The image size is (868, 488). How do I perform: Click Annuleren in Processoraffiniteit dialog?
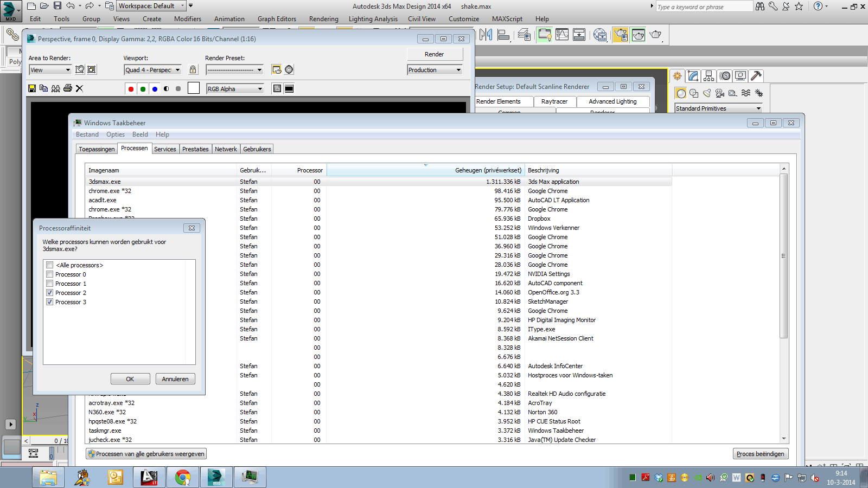click(175, 379)
